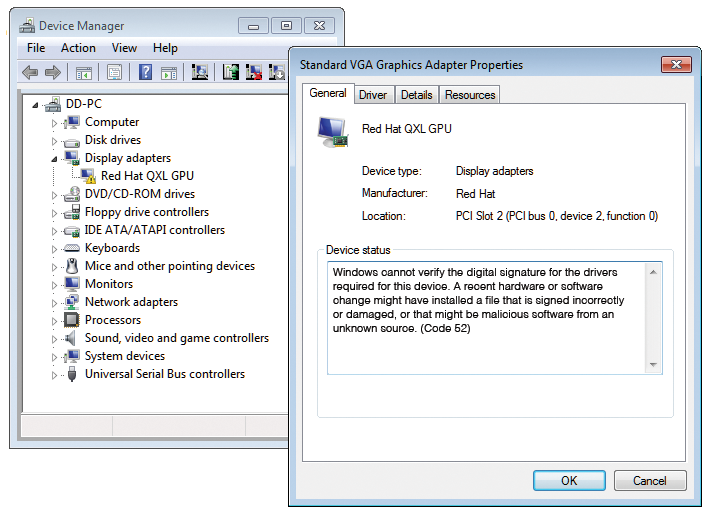Minimize the Device Manager window

coord(254,26)
